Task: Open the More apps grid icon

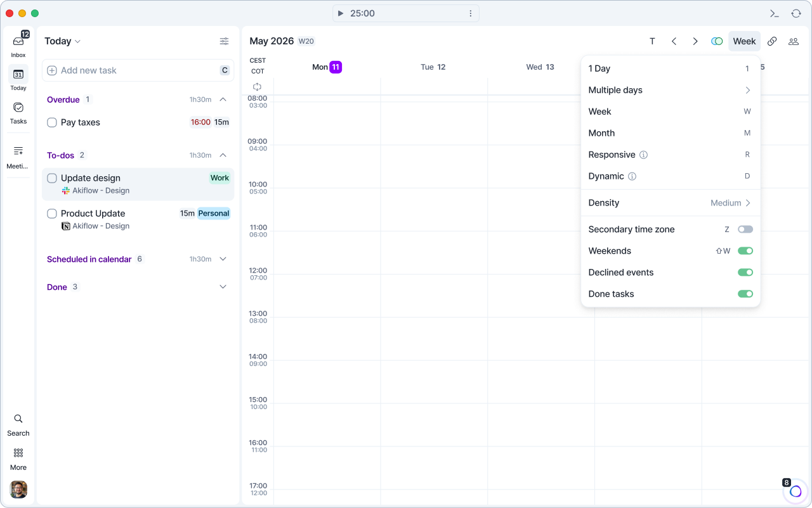Action: [18, 459]
